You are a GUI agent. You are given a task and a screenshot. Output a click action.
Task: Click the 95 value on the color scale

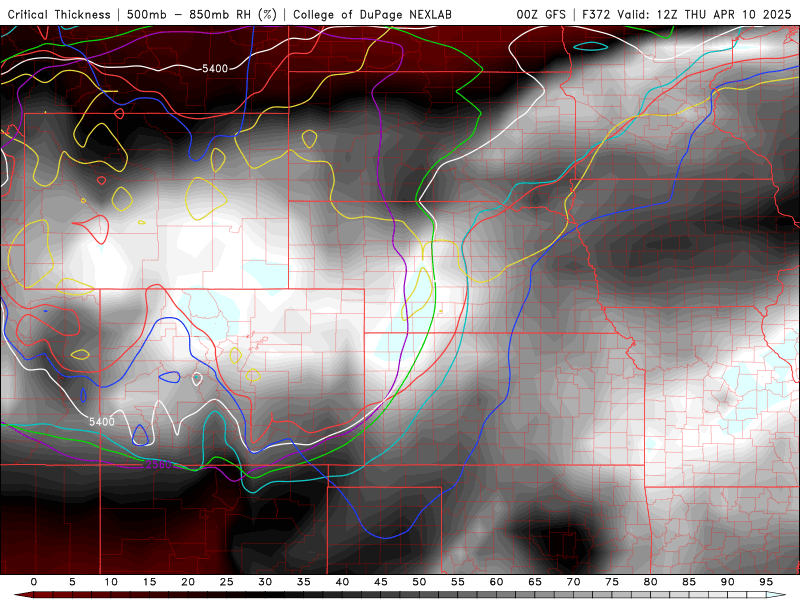[766, 582]
